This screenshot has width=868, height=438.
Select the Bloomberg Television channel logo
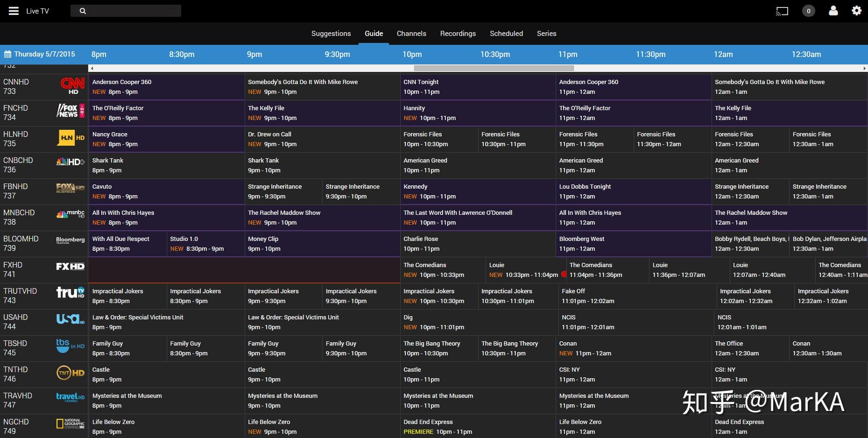click(x=71, y=240)
